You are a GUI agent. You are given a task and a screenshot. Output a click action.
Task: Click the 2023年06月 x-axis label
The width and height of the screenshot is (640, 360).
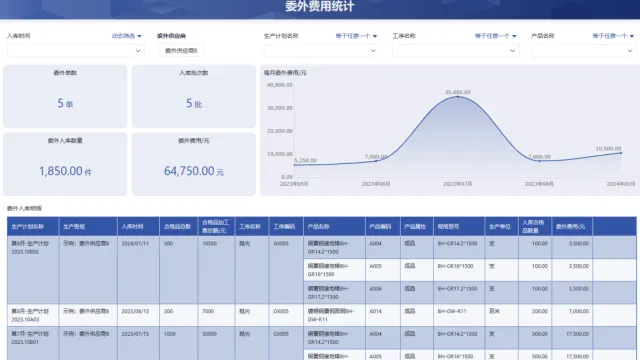[x=376, y=184]
